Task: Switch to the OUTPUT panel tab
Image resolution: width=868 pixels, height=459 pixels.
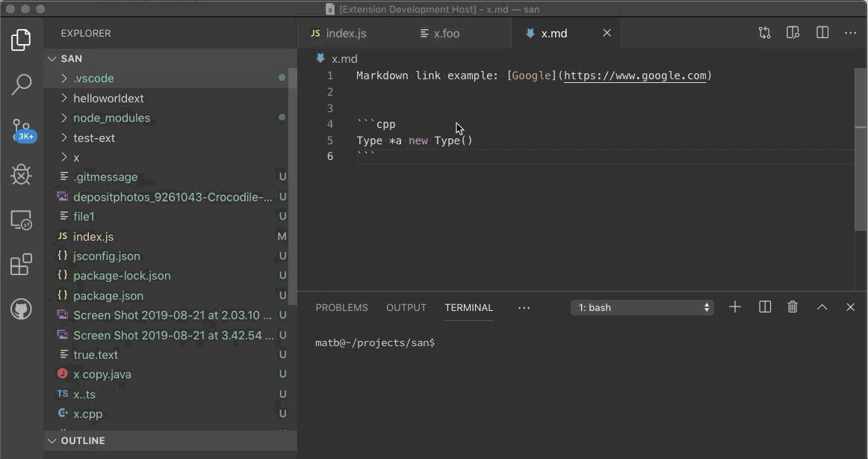Action: pos(406,308)
